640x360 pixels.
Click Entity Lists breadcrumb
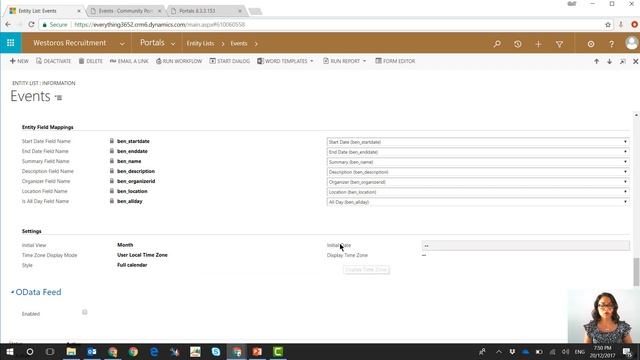(200, 43)
